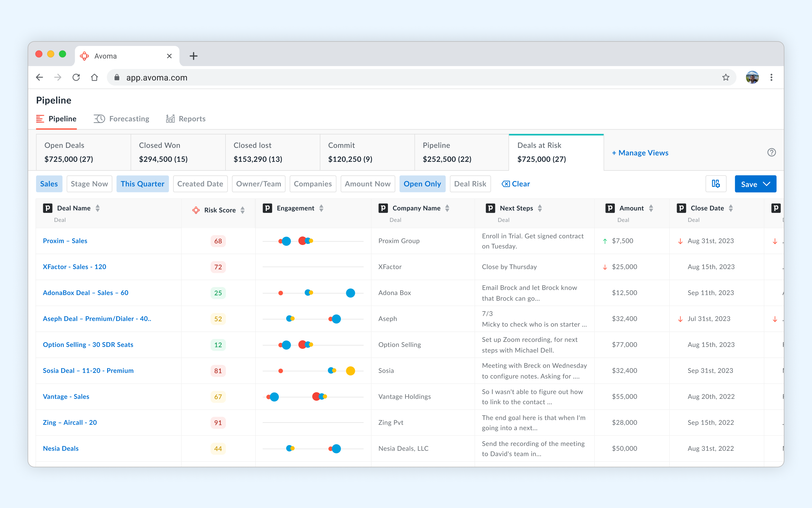Toggle the Open Only filter chip

(x=422, y=184)
